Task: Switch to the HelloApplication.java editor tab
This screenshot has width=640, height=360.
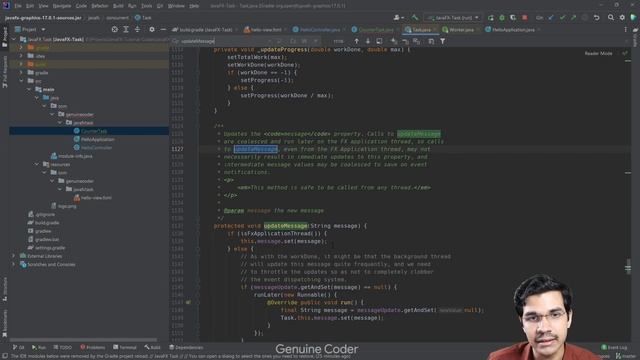Action: click(x=513, y=29)
